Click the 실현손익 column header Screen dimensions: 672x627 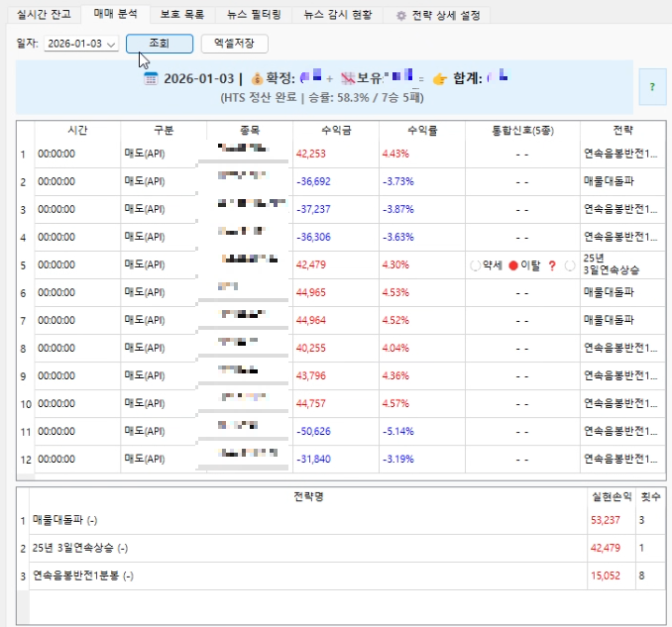tap(612, 497)
